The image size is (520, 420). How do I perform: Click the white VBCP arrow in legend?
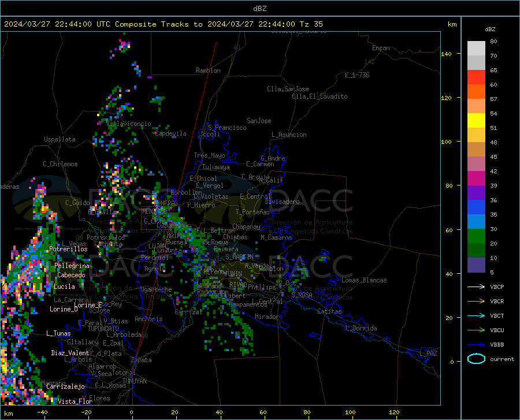pyautogui.click(x=476, y=287)
